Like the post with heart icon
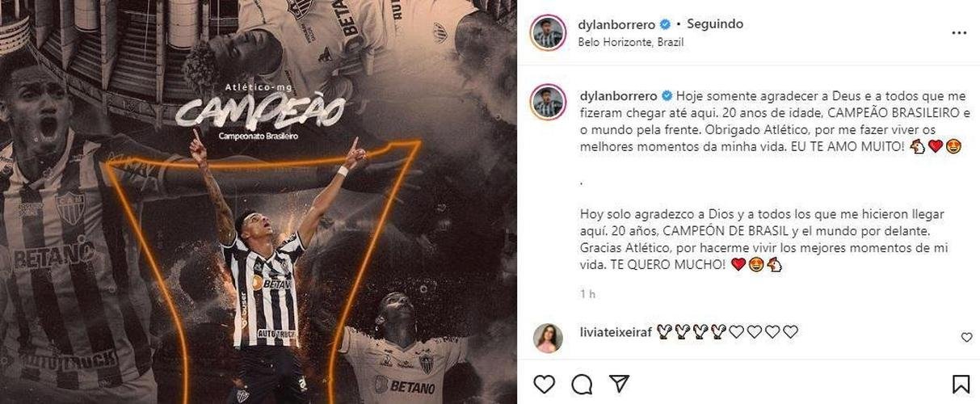The image size is (980, 404). coord(545,383)
